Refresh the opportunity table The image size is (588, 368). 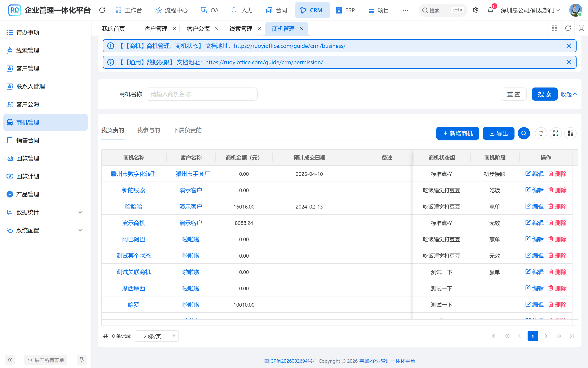(541, 133)
